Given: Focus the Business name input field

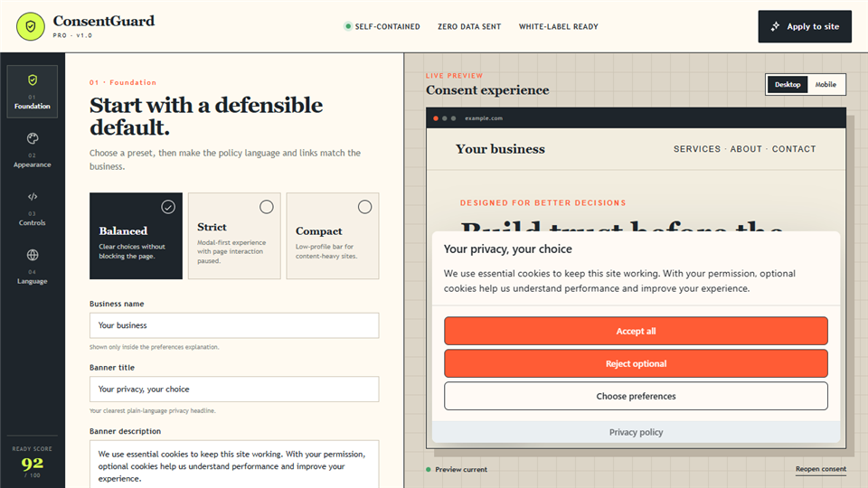Looking at the screenshot, I should 234,325.
